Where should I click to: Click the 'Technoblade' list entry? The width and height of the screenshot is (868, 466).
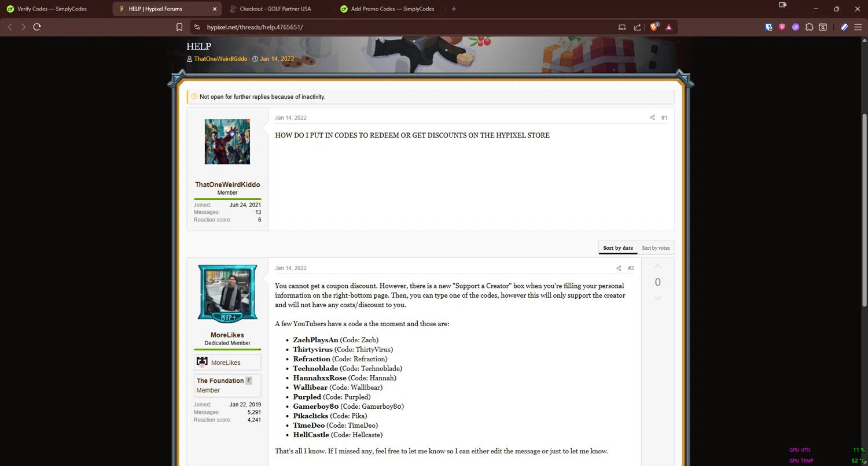(x=347, y=368)
